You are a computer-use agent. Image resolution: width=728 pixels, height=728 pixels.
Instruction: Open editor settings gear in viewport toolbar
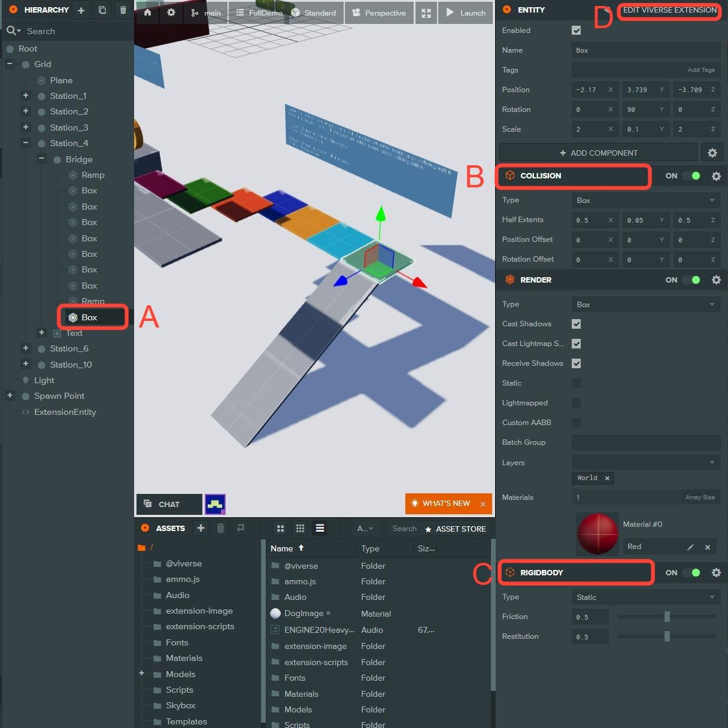click(171, 13)
